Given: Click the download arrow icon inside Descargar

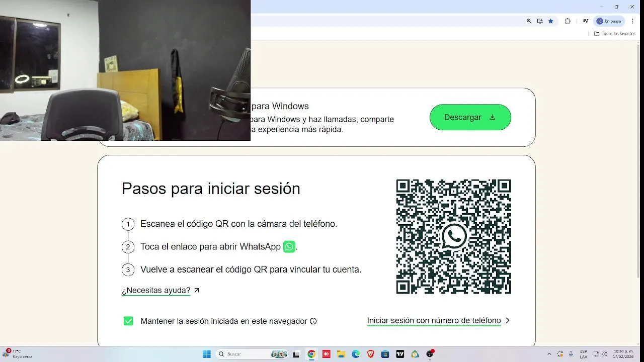Looking at the screenshot, I should click(x=492, y=117).
